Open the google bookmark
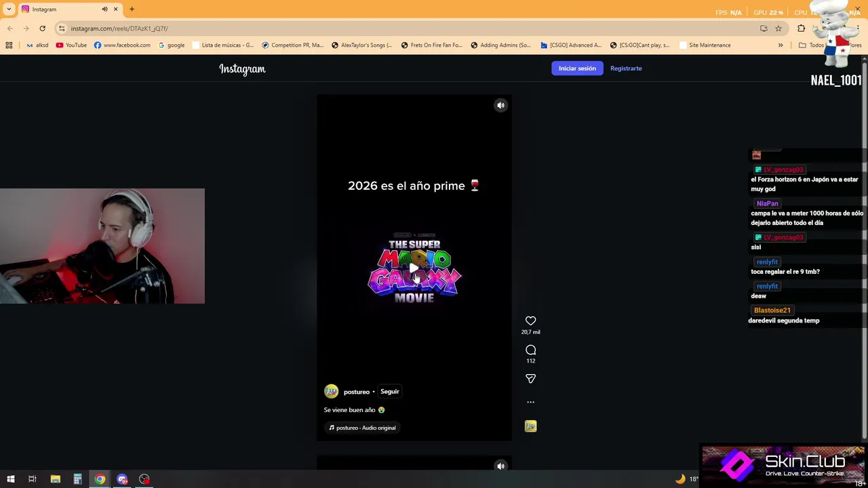 click(x=171, y=45)
